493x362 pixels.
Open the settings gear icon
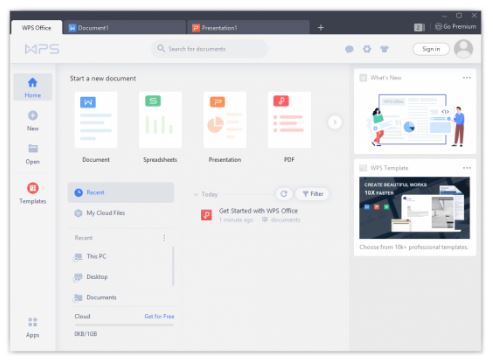tap(367, 49)
